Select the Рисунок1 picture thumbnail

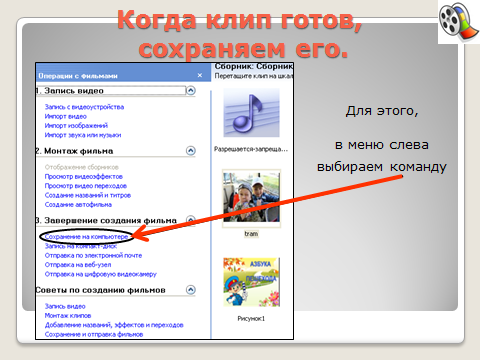251,282
